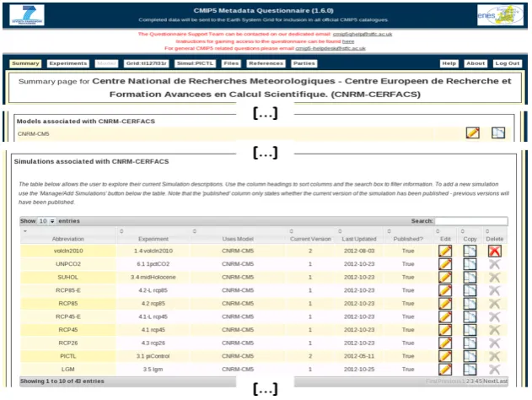Jump to Last page of entries
The height and width of the screenshot is (400, 532).
502,381
